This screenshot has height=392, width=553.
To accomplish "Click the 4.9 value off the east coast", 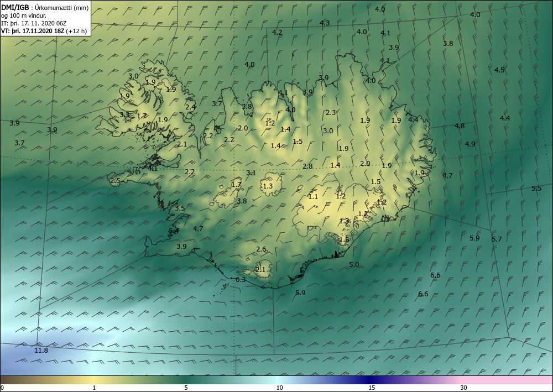I will point(470,144).
